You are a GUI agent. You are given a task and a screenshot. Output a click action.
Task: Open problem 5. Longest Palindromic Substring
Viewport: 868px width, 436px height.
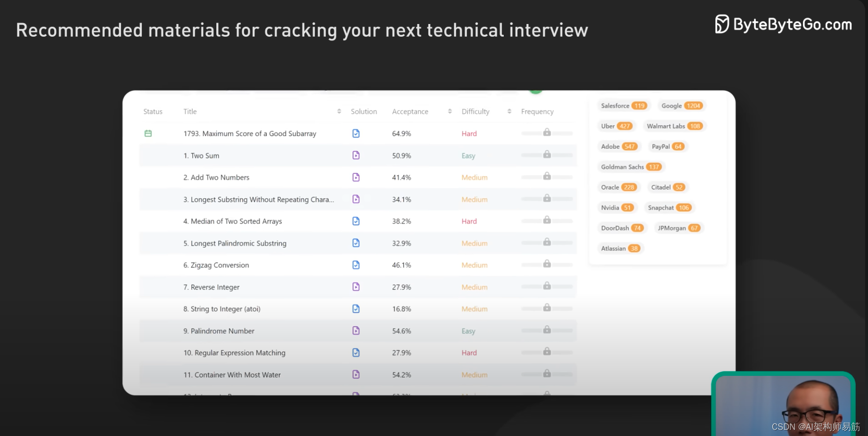click(235, 243)
